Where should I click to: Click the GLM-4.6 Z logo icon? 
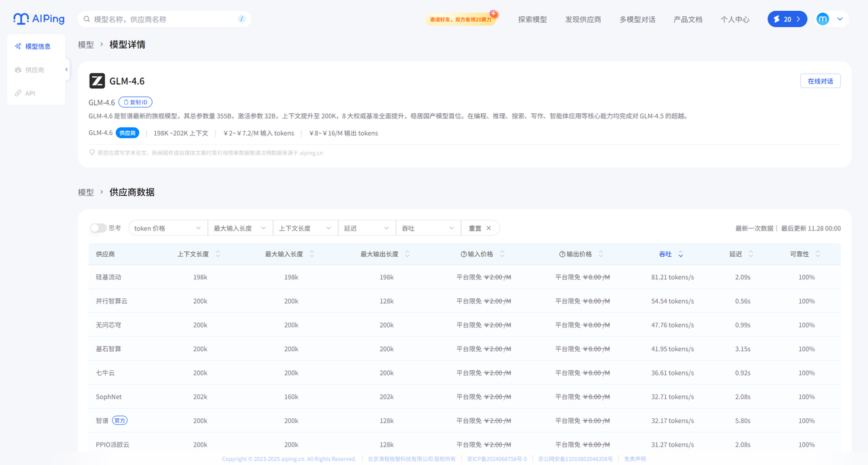coord(97,81)
